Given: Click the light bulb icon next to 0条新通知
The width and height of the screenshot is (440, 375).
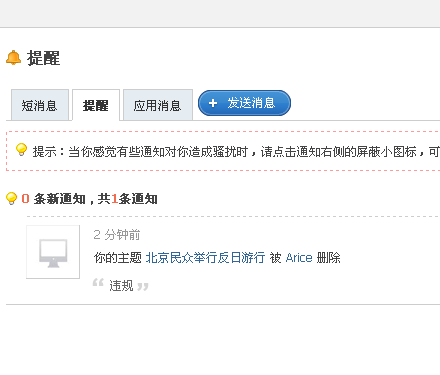Looking at the screenshot, I should pos(11,198).
